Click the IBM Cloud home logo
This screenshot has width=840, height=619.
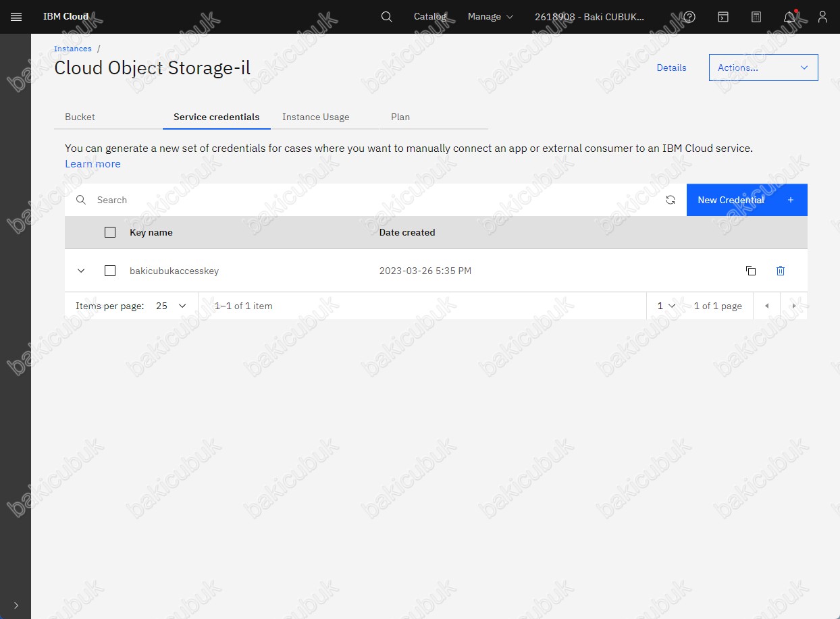(65, 17)
